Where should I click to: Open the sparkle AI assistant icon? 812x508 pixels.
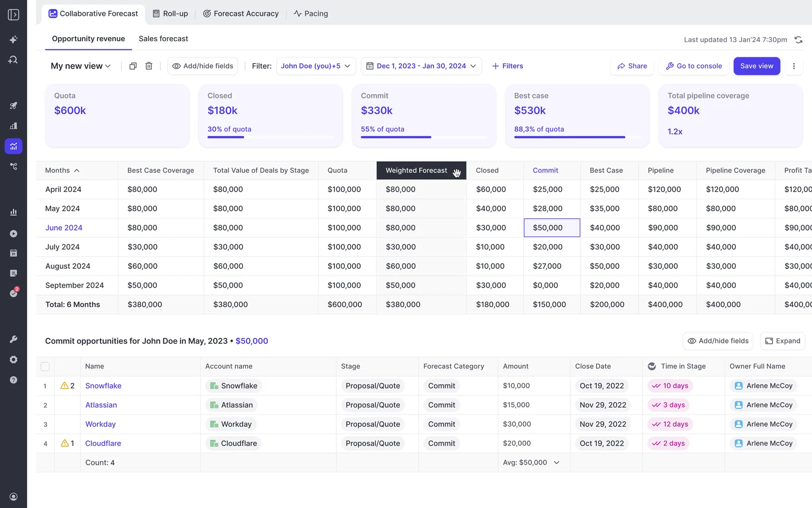(14, 40)
